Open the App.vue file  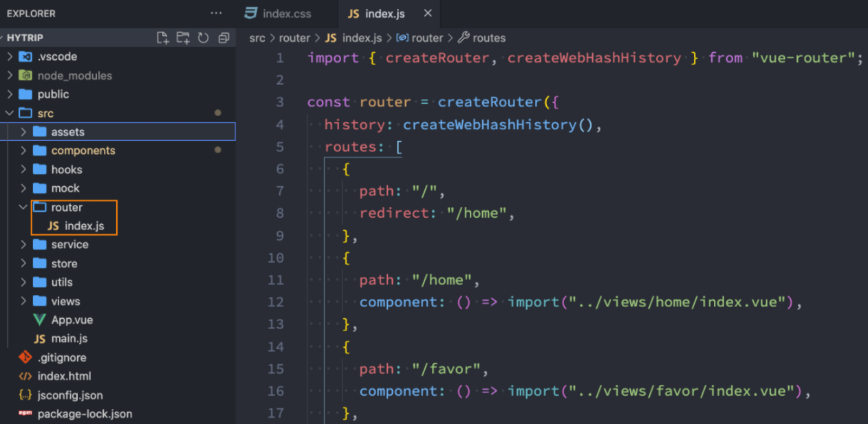tap(72, 320)
